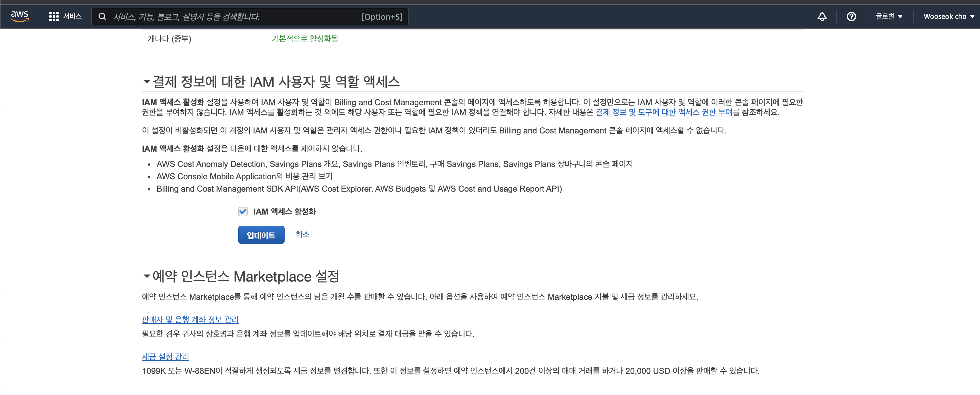Click the 업데이트 button
980x395 pixels.
(261, 235)
